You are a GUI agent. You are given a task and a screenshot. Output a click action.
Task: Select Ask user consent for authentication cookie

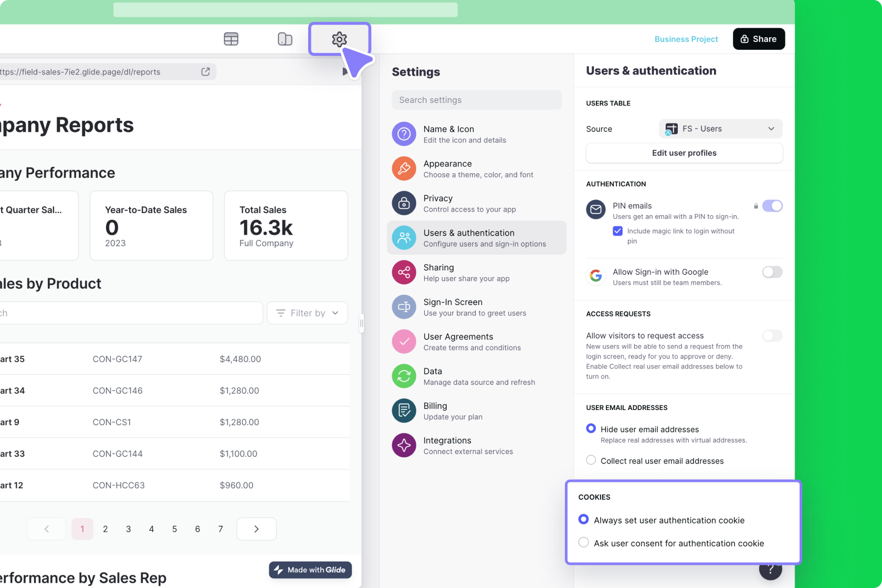(583, 542)
